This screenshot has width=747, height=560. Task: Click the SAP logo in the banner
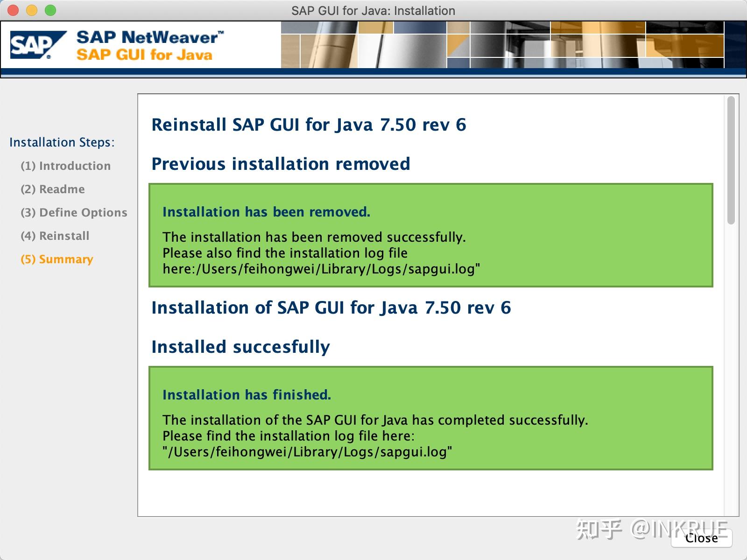(38, 45)
